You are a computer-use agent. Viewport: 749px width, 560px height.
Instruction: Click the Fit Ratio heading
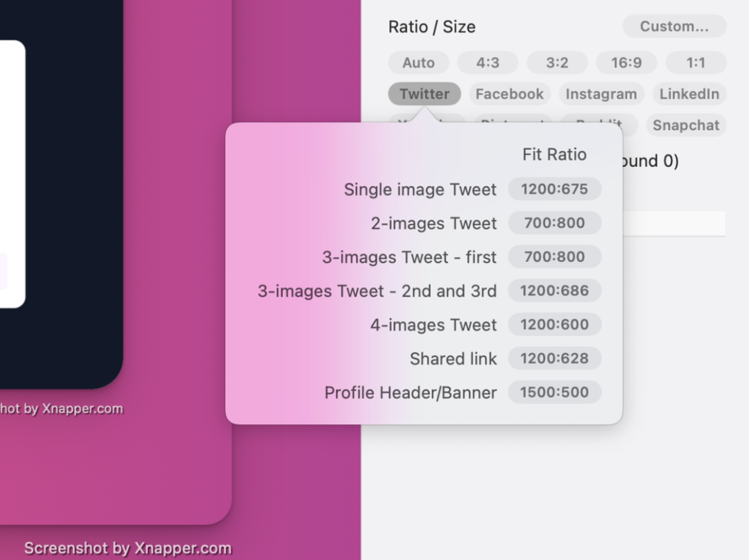pyautogui.click(x=554, y=154)
